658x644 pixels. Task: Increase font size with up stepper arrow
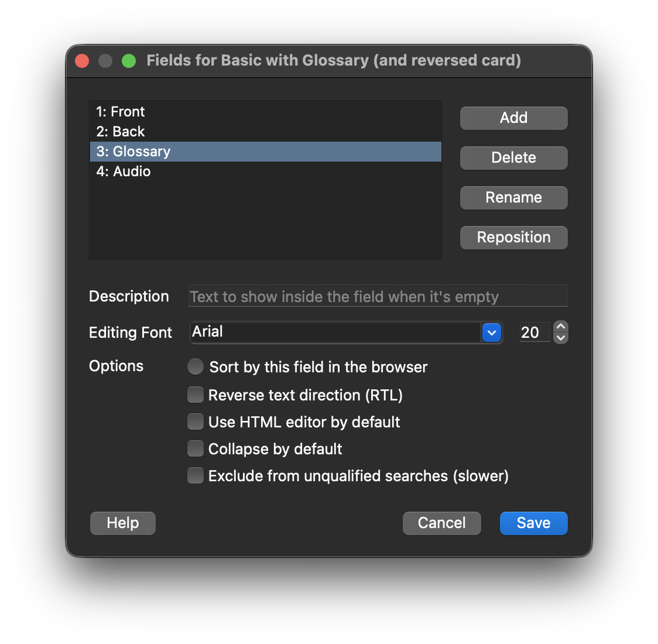tap(561, 327)
